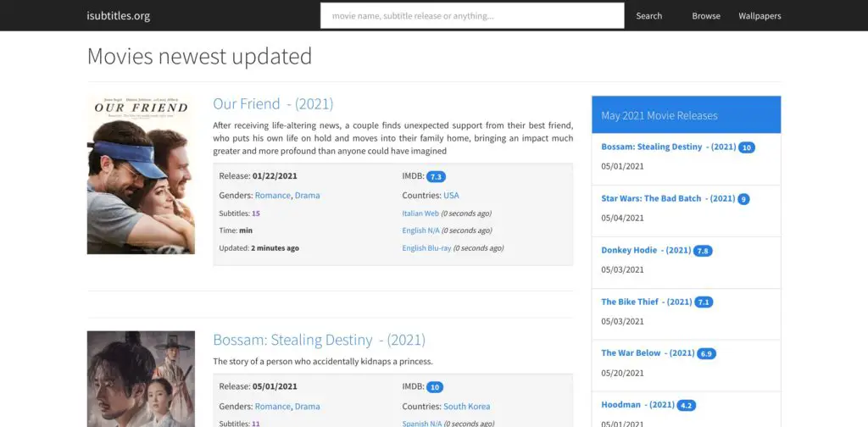Click the 7.1 rating badge for Bike Thief
The height and width of the screenshot is (427, 868).
704,302
